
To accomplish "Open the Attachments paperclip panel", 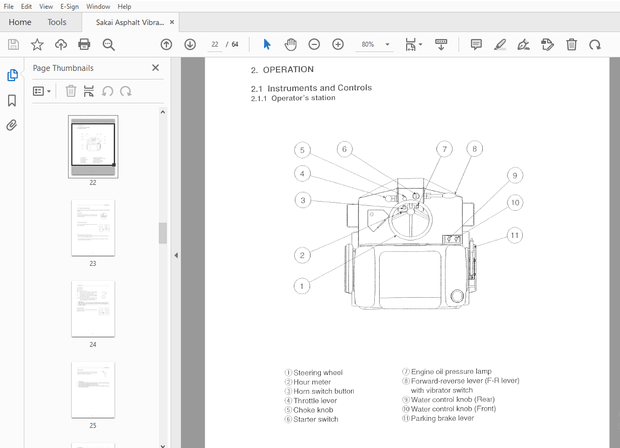I will [12, 125].
